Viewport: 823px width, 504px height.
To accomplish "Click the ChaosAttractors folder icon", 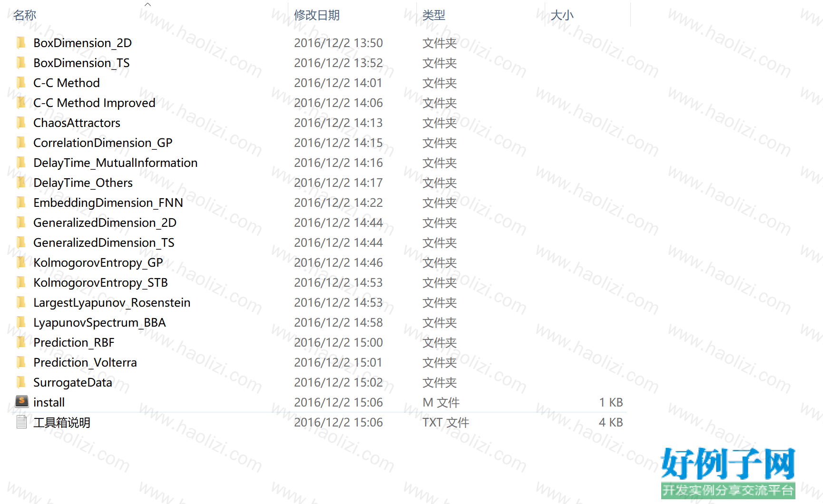I will [21, 123].
